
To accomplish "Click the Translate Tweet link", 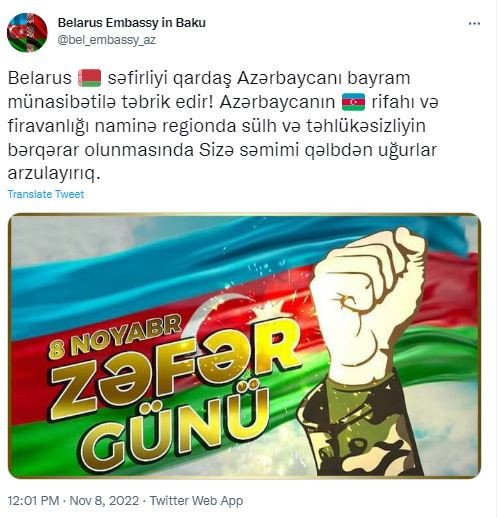I will click(x=46, y=194).
